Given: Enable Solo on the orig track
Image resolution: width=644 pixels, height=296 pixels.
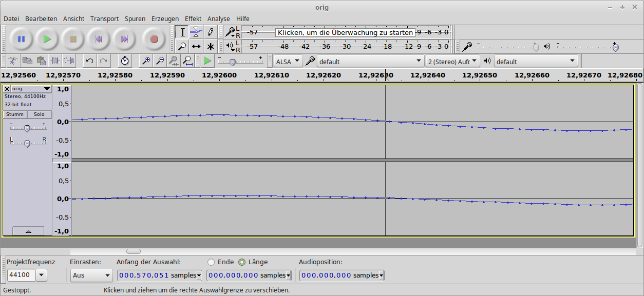Looking at the screenshot, I should point(39,114).
